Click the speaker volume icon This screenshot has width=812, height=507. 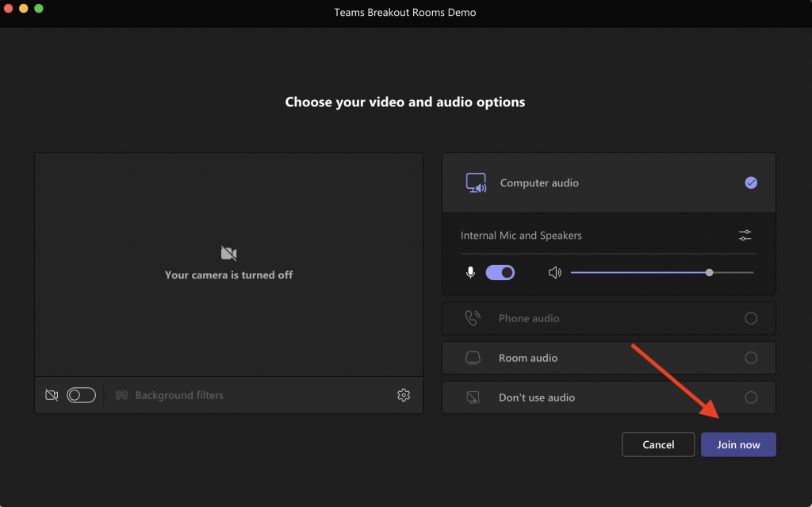tap(554, 273)
